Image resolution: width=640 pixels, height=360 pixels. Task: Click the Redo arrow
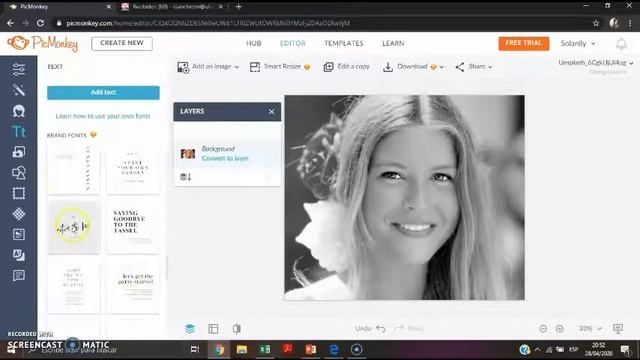point(399,328)
